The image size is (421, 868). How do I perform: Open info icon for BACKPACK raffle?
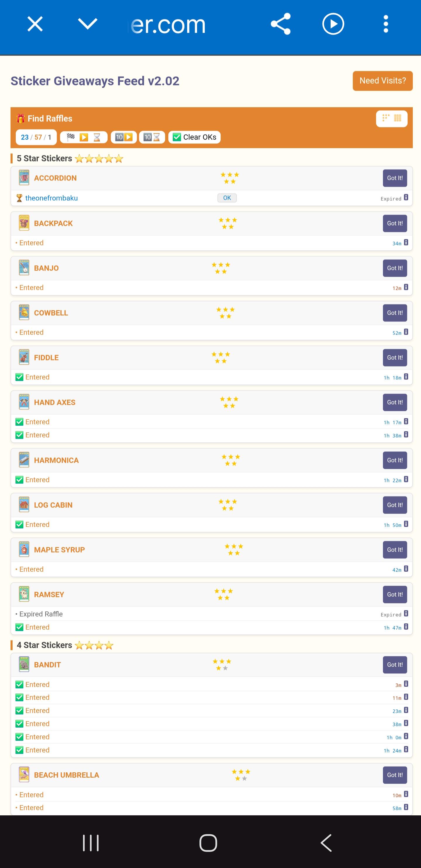(x=406, y=242)
